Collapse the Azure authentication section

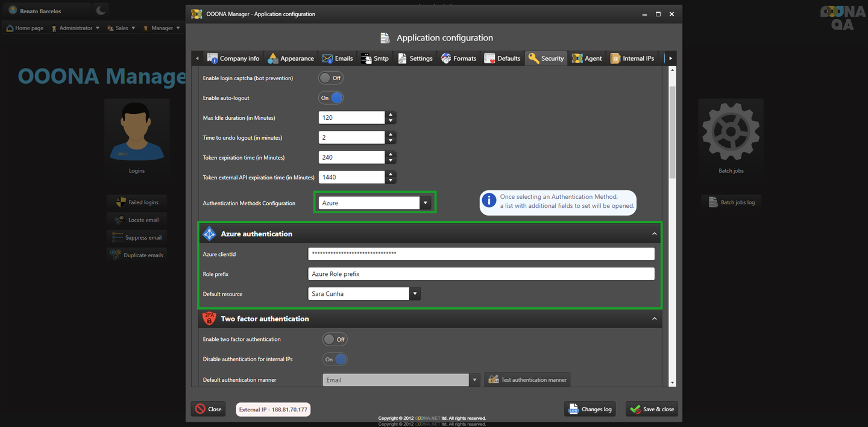(x=654, y=234)
